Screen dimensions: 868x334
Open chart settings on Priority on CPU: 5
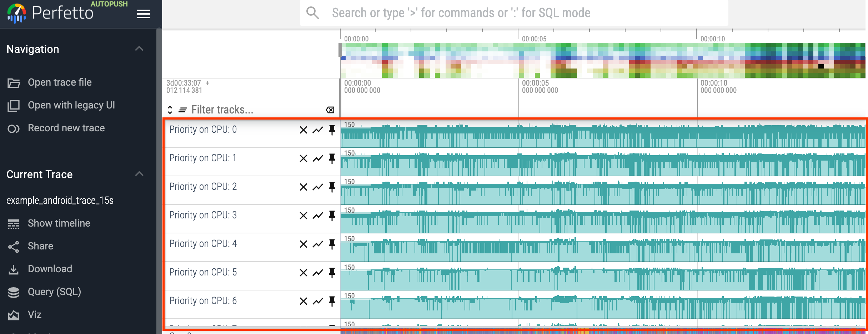pos(317,273)
